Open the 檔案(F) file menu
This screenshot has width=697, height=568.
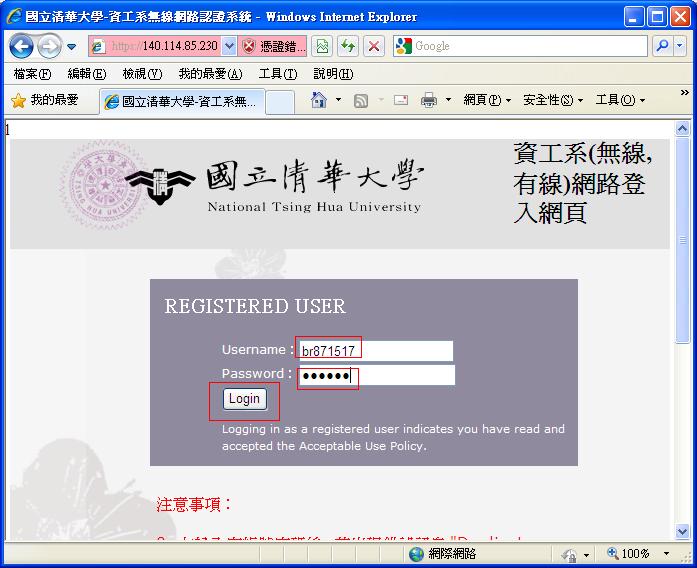32,74
